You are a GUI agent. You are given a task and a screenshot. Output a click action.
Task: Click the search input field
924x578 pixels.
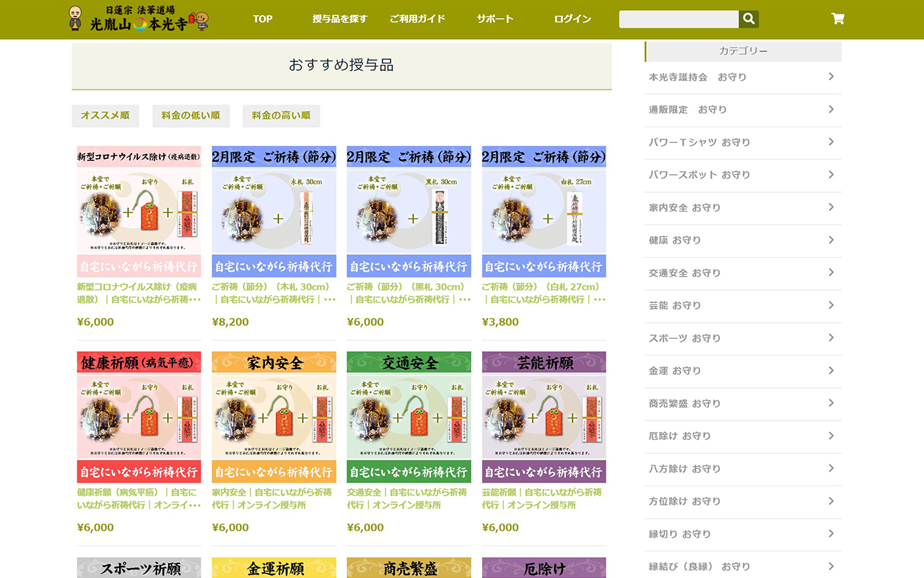[679, 20]
